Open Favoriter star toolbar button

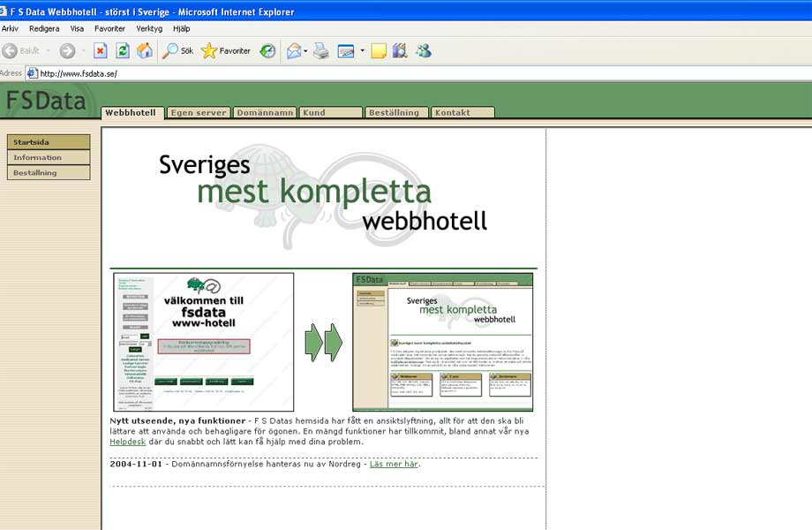(225, 50)
